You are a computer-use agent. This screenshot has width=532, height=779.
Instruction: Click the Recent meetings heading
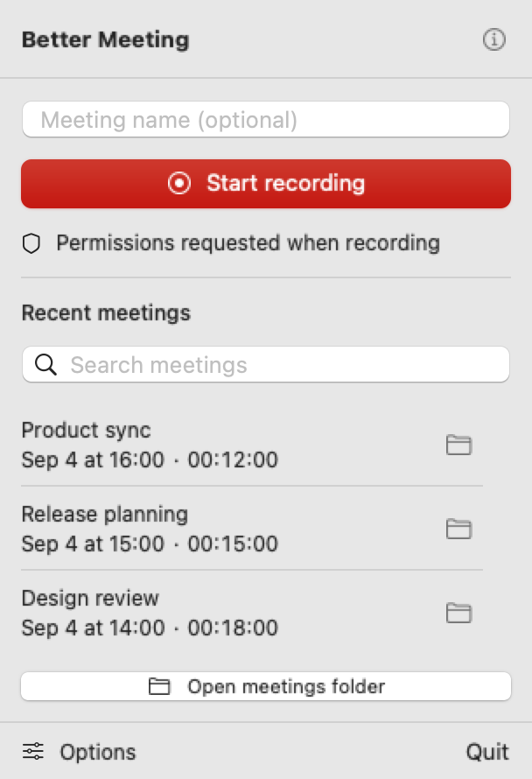pos(106,313)
